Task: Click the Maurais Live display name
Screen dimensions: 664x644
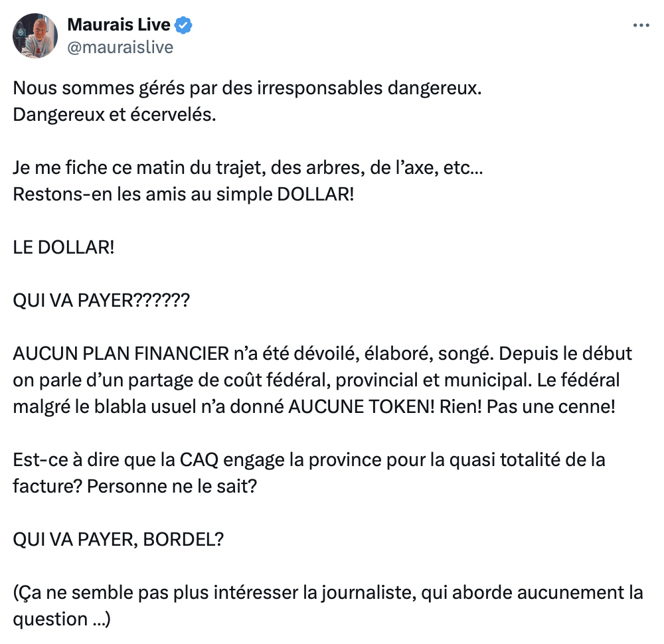Action: click(x=119, y=25)
